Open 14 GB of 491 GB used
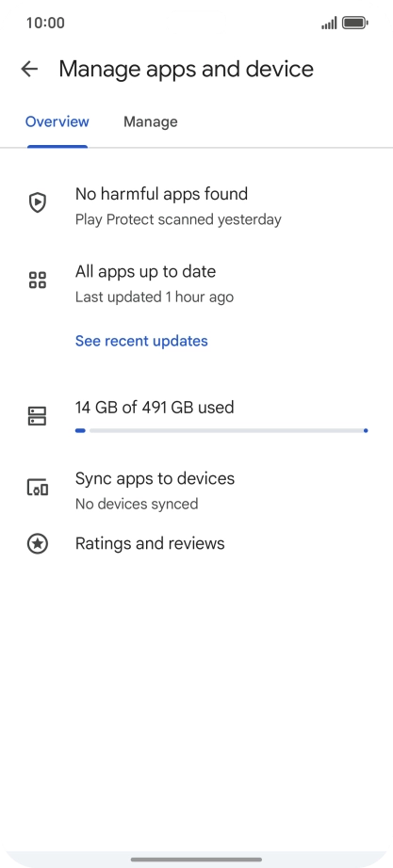393x868 pixels. click(x=155, y=408)
